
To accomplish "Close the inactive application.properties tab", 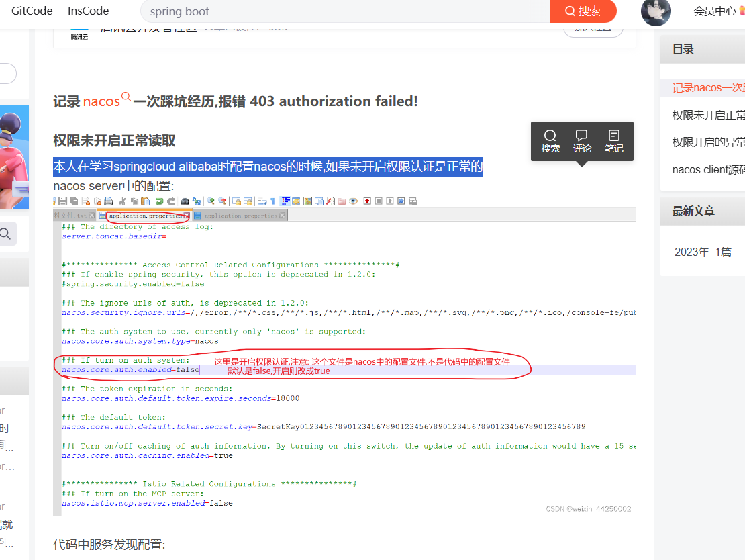I will click(282, 216).
